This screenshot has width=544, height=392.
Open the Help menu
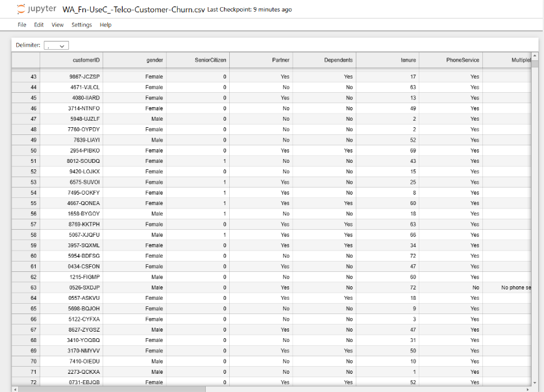pyautogui.click(x=105, y=25)
